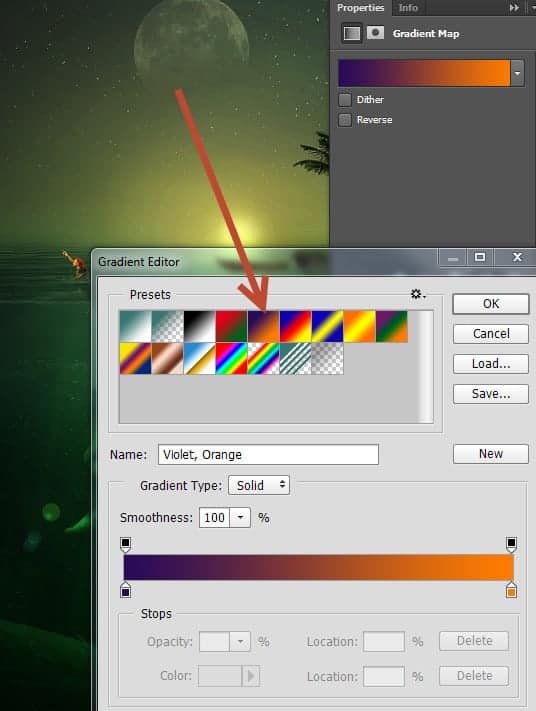Open the Smoothness value dropdown
536x711 pixels.
click(x=240, y=517)
